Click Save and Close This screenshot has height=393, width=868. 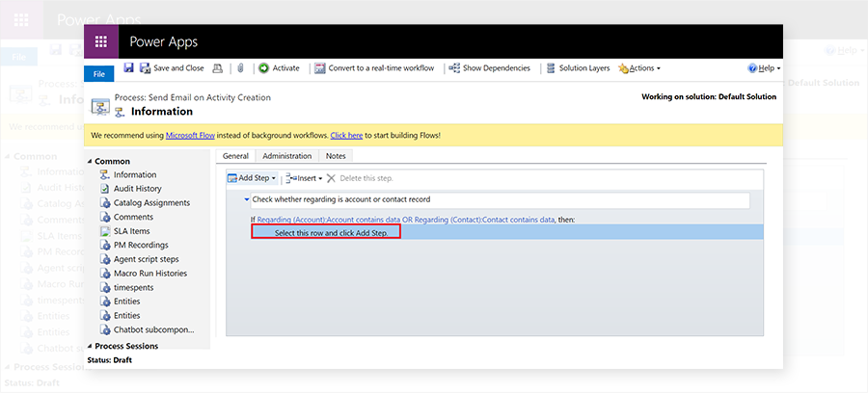[x=173, y=68]
